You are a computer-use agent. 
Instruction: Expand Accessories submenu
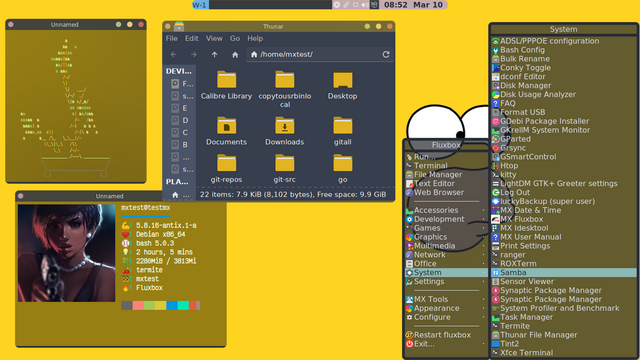tap(446, 210)
